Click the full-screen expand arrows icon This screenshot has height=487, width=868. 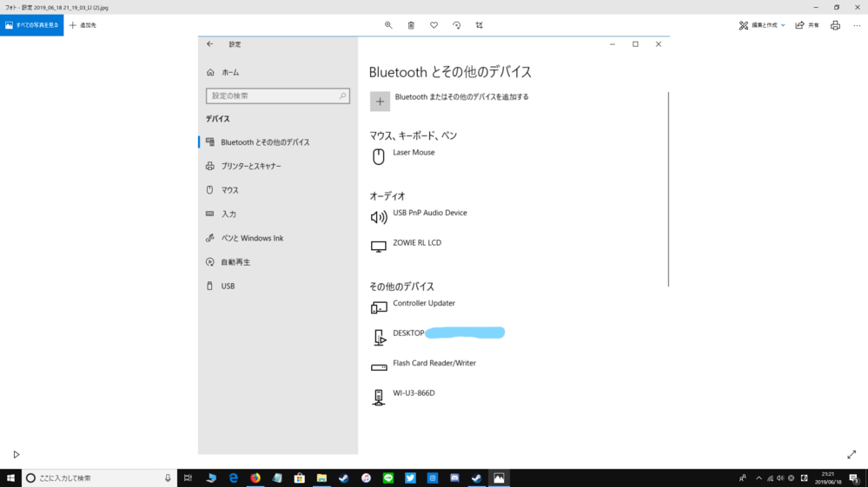(851, 454)
